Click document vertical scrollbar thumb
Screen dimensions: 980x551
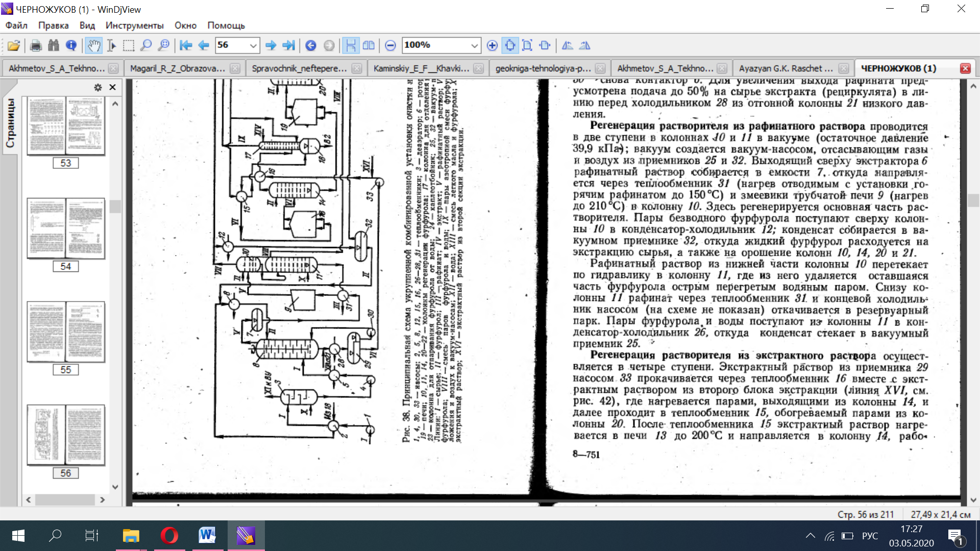tap(973, 200)
